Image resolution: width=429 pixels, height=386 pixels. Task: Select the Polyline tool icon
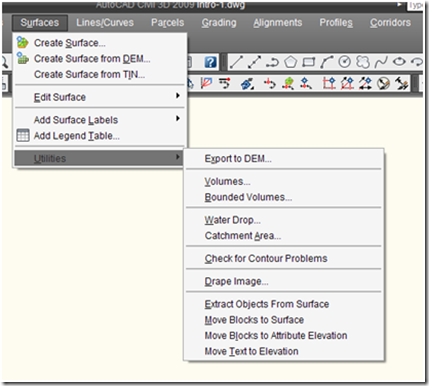272,62
